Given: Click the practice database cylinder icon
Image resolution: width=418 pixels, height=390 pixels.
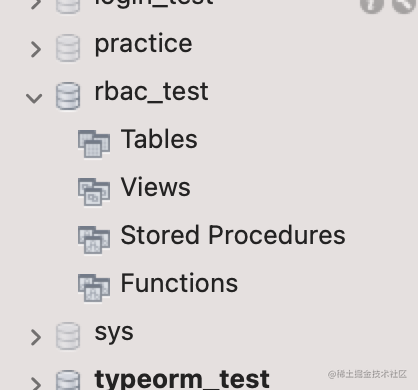Looking at the screenshot, I should coord(68,48).
